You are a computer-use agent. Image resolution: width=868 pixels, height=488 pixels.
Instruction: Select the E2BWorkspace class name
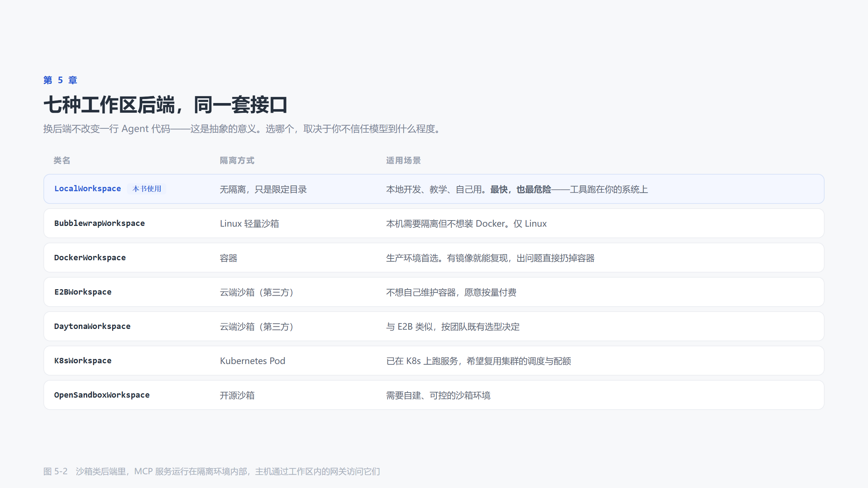(83, 292)
